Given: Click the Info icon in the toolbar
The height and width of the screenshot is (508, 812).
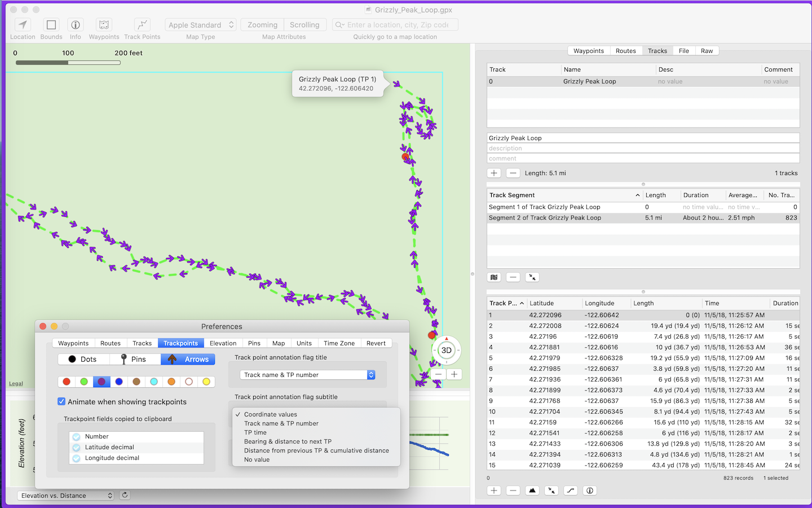Looking at the screenshot, I should pyautogui.click(x=75, y=25).
